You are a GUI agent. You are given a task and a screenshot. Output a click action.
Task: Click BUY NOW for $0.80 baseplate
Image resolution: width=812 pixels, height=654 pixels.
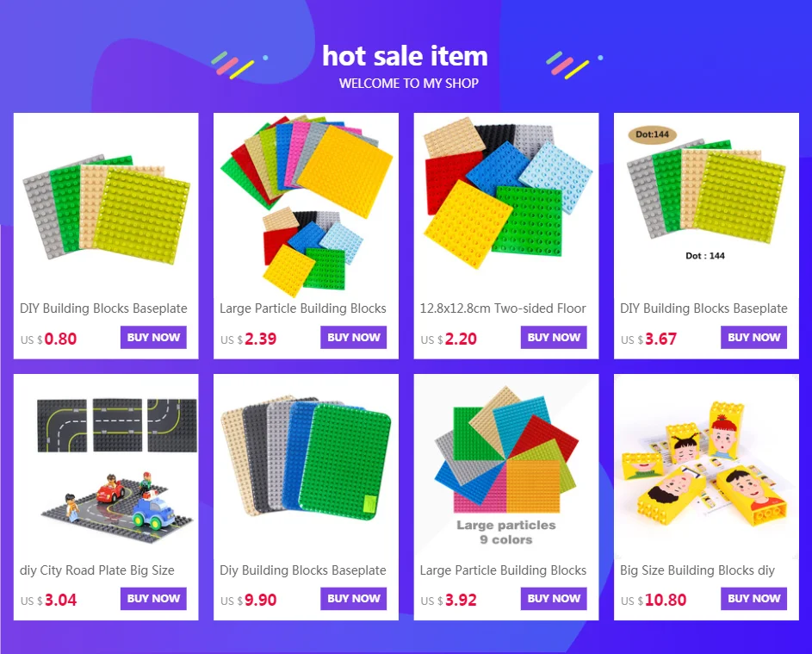[x=153, y=338]
